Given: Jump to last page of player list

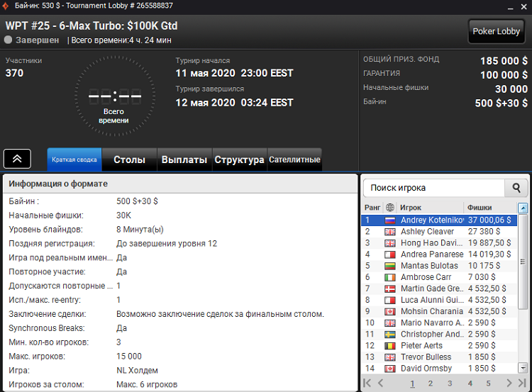Looking at the screenshot, I should pyautogui.click(x=522, y=383).
